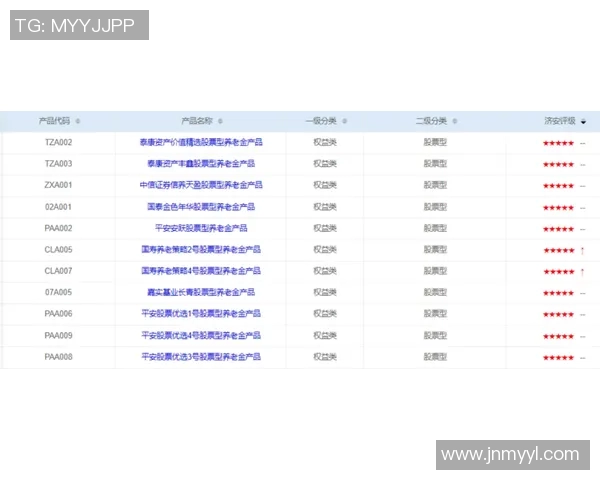The width and height of the screenshot is (600, 480).
Task: Select product code 07A005
Action: coord(58,293)
